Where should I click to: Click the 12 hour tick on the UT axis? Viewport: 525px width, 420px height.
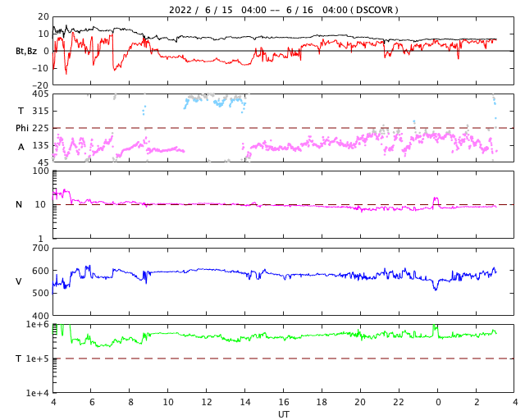pyautogui.click(x=207, y=402)
